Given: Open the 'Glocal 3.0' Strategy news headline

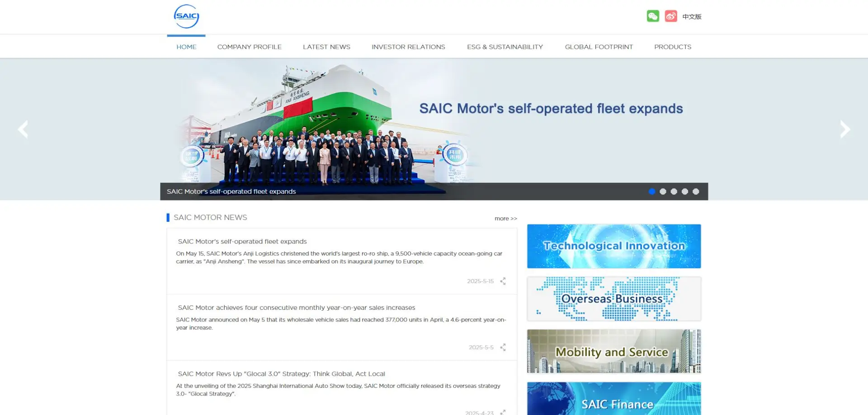Looking at the screenshot, I should [282, 374].
